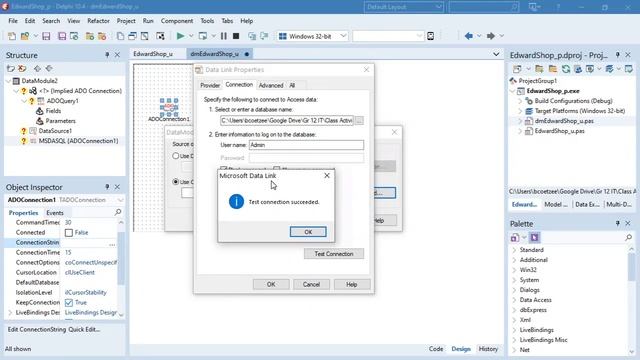Collapse the DataModule2 node in Structure
This screenshot has height=360, width=640.
(x=9, y=81)
